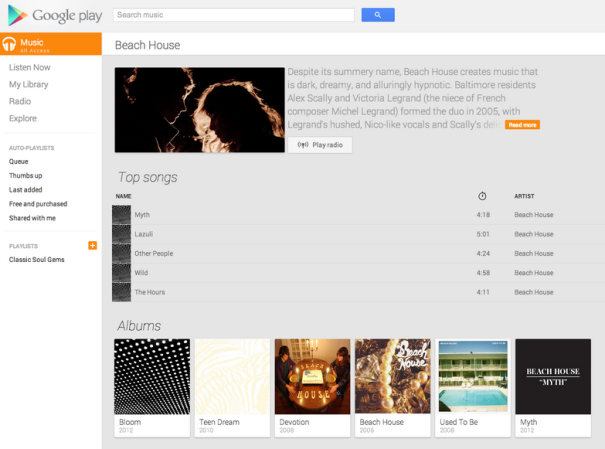
Task: Select Explore in the sidebar
Action: 23,118
